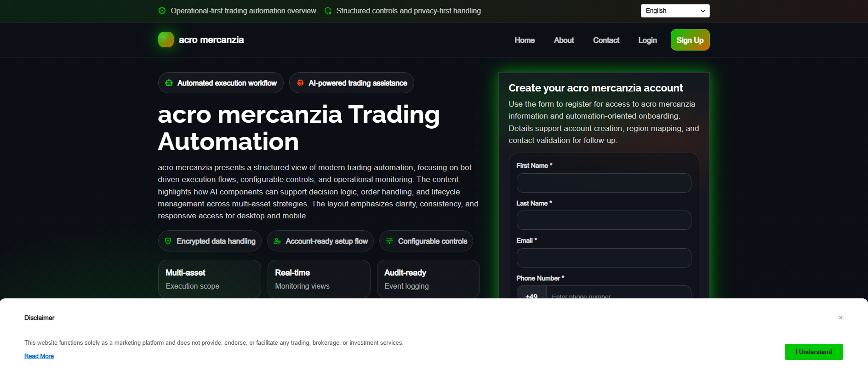
Task: Click the green Sign Up button
Action: [x=690, y=40]
